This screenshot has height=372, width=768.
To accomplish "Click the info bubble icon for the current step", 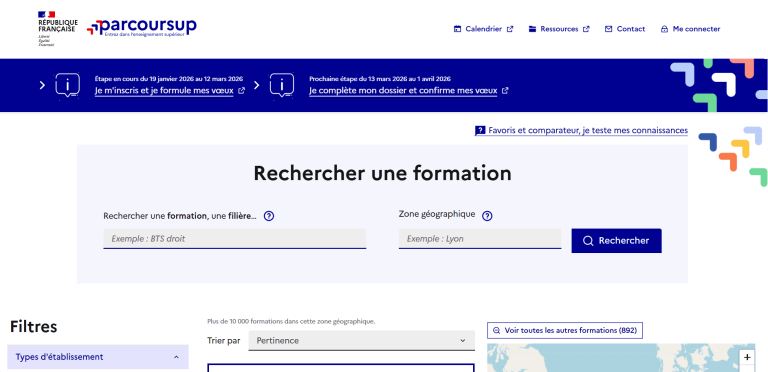I will [68, 86].
